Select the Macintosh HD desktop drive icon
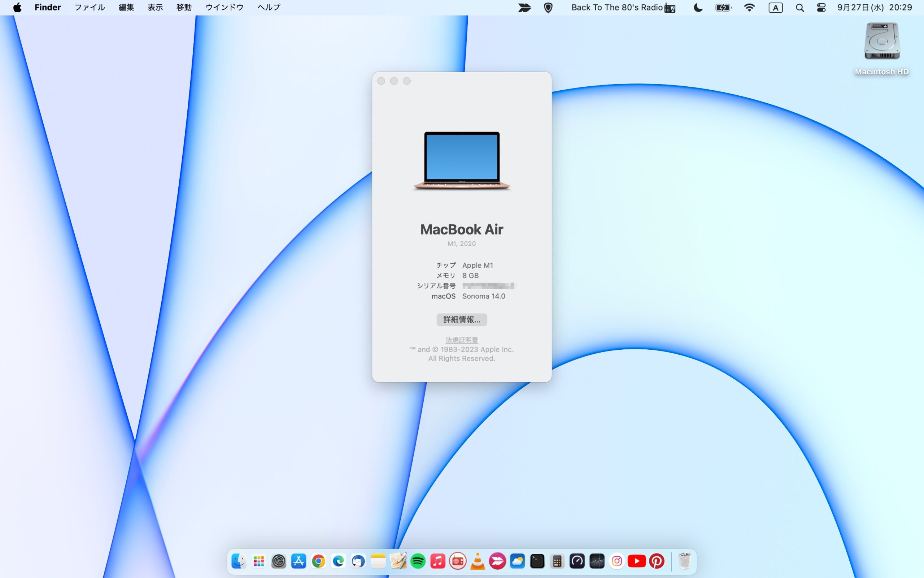Viewport: 924px width, 578px height. click(882, 41)
